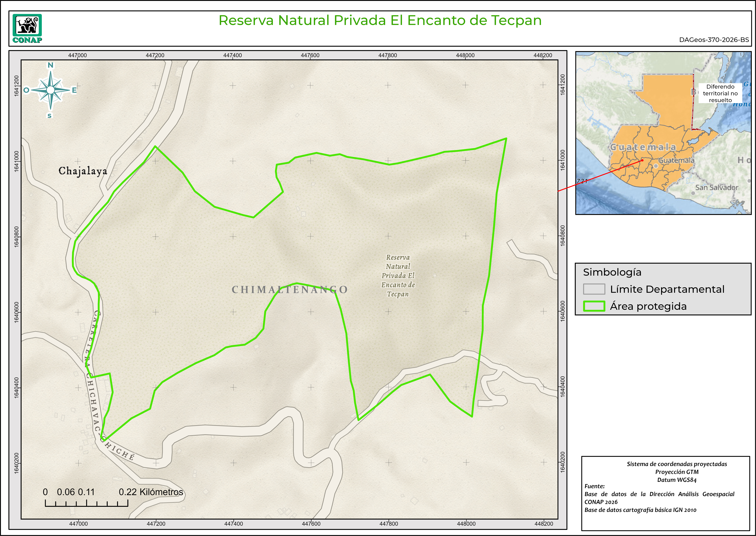Image resolution: width=756 pixels, height=536 pixels.
Task: Click the 447600 top coordinate label
Action: [x=310, y=55]
